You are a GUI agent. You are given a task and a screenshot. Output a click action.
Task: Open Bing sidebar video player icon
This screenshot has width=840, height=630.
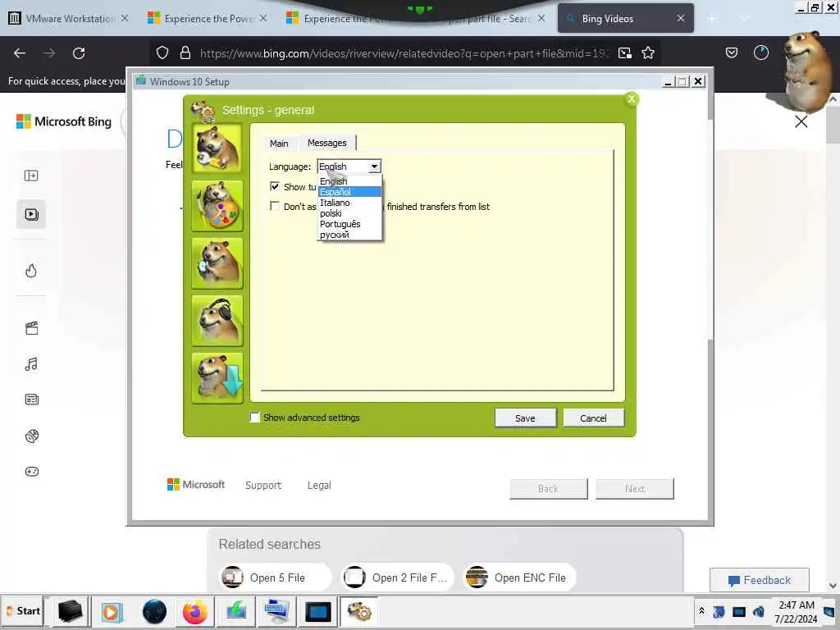[31, 214]
